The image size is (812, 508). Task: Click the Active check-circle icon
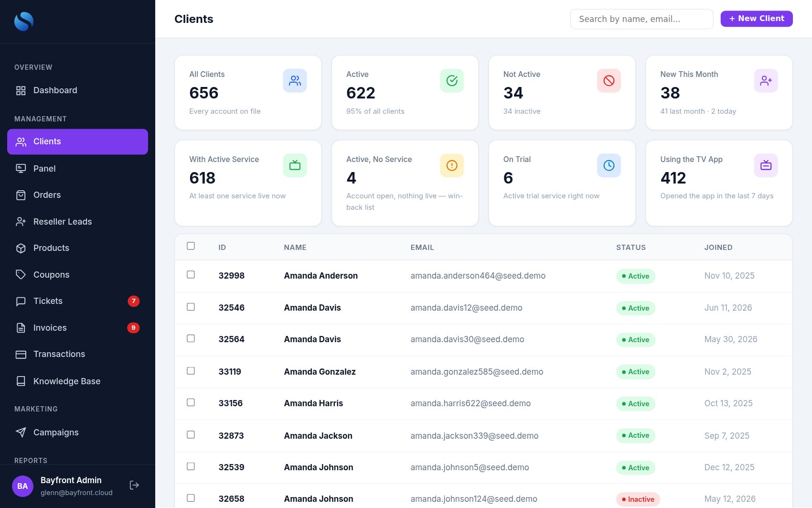(x=452, y=81)
